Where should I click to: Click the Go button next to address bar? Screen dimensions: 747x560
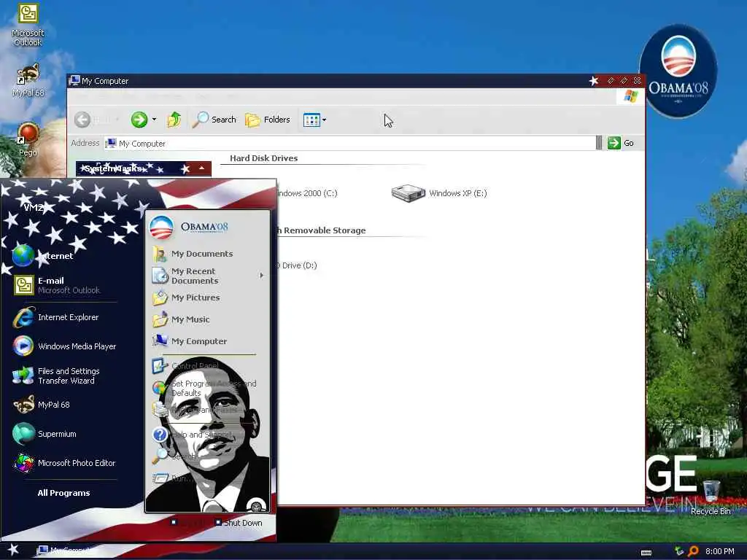[621, 143]
